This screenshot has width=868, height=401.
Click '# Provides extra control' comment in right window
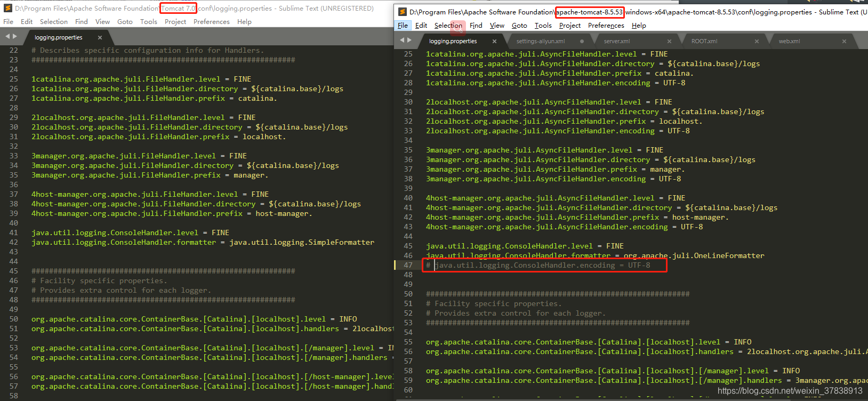tap(516, 313)
